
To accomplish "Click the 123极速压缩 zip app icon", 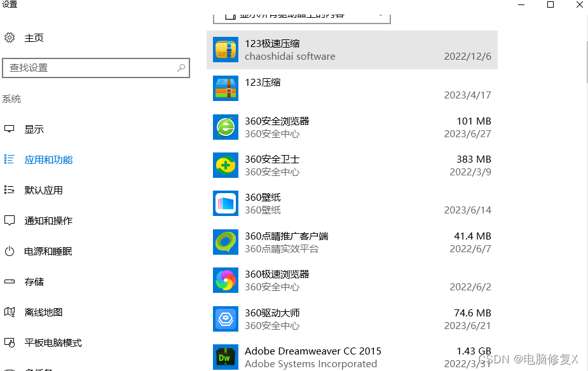I will [x=226, y=50].
